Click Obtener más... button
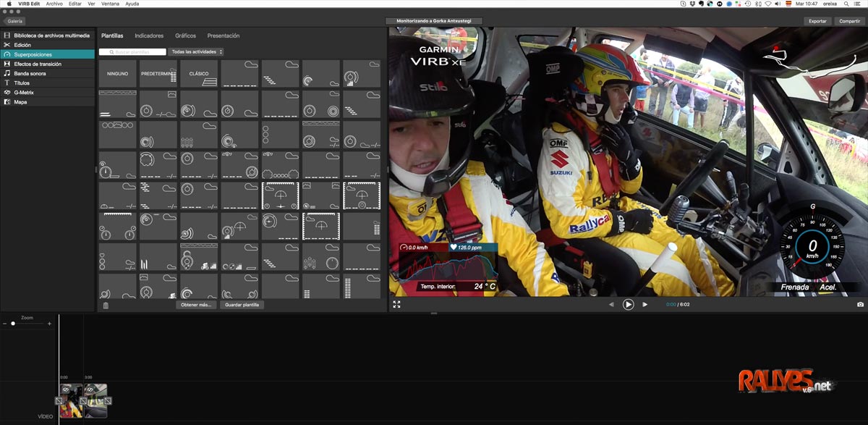 click(196, 305)
